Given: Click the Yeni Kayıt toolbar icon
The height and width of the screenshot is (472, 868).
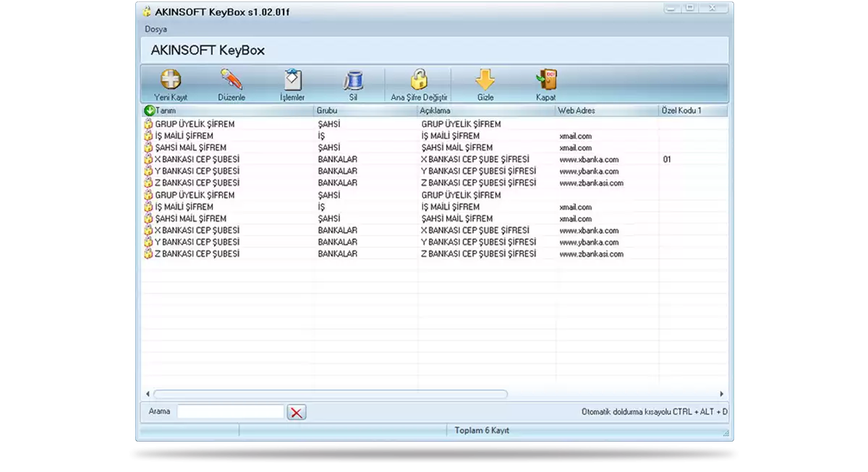Looking at the screenshot, I should point(171,80).
